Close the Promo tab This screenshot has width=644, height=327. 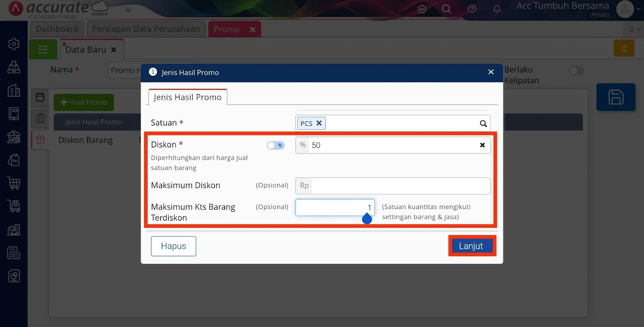click(x=253, y=29)
